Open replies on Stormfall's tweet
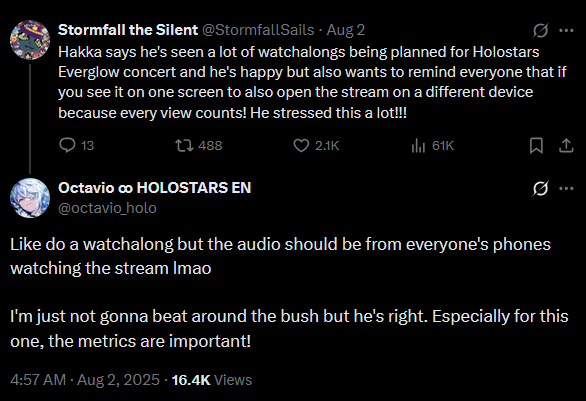586x401 pixels. [x=76, y=145]
